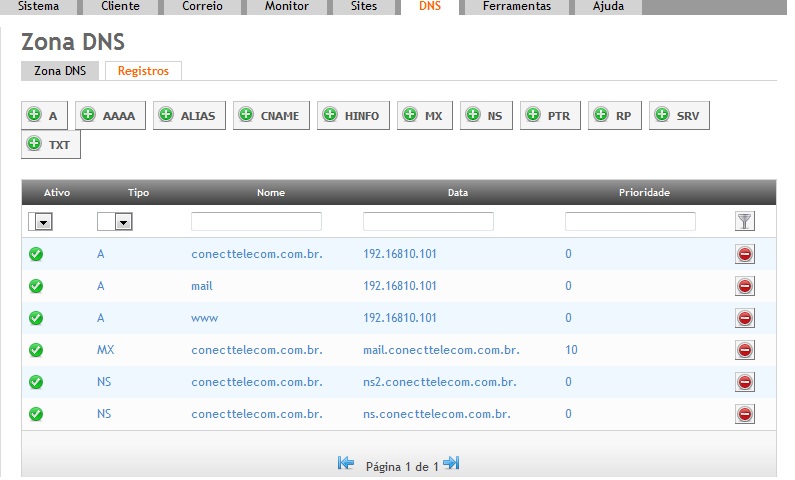Open the Tipo filter dropdown

coord(115,221)
